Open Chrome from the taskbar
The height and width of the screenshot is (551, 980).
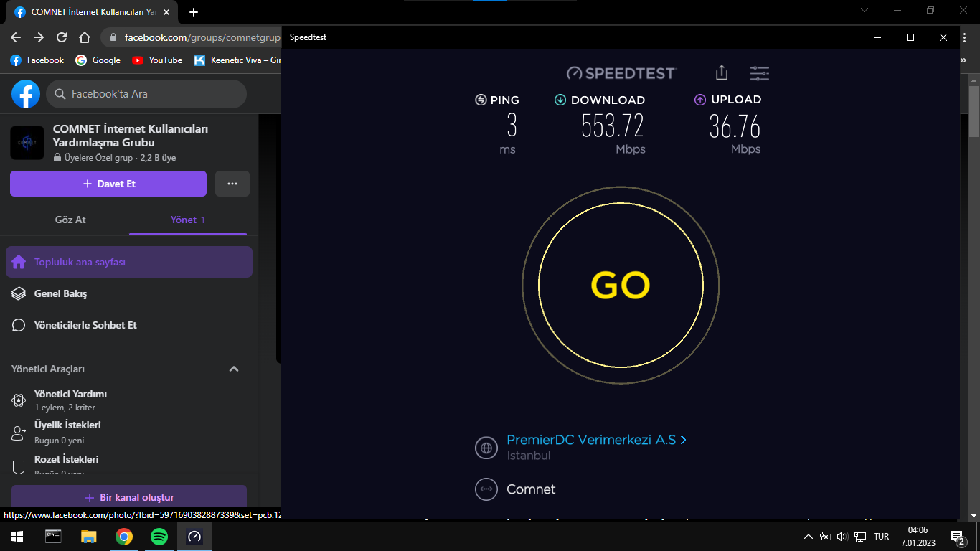click(124, 536)
